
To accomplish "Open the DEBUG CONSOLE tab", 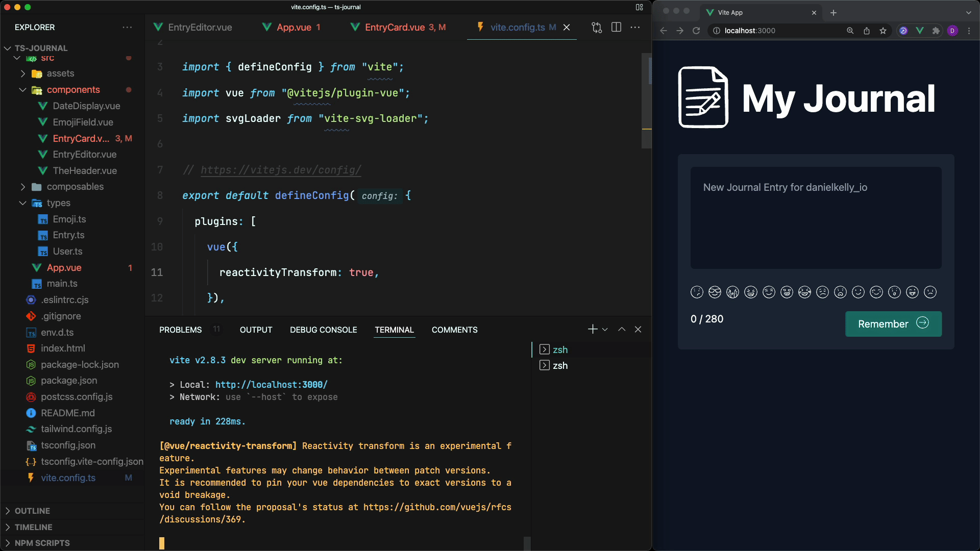I will click(x=324, y=330).
